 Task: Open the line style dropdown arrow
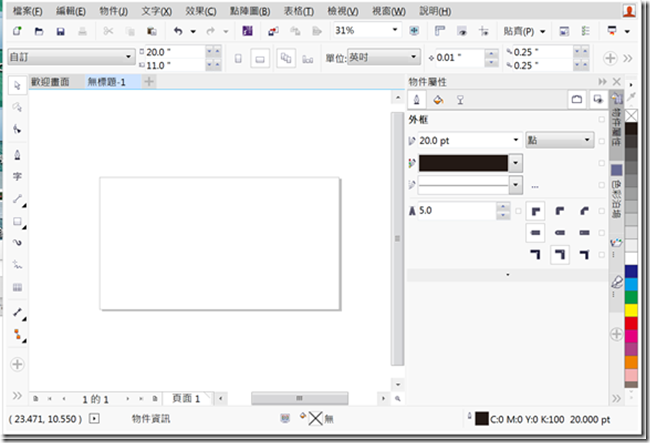point(515,185)
